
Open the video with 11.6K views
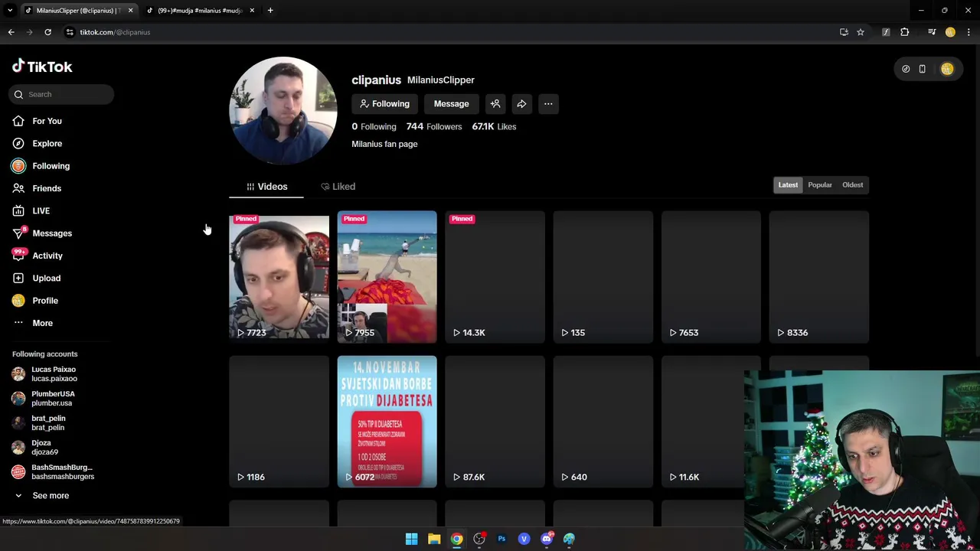coord(702,421)
